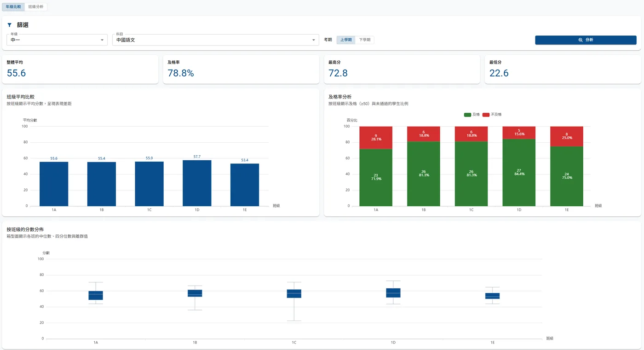Click the 78.8% value in the 及格率 card
The width and height of the screenshot is (644, 350).
[181, 73]
